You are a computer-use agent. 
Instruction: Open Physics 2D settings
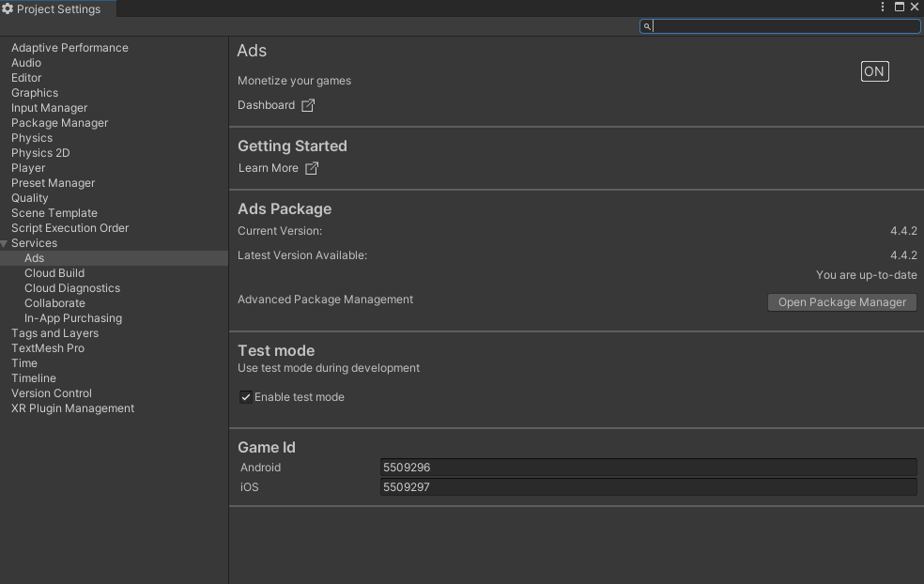click(40, 153)
